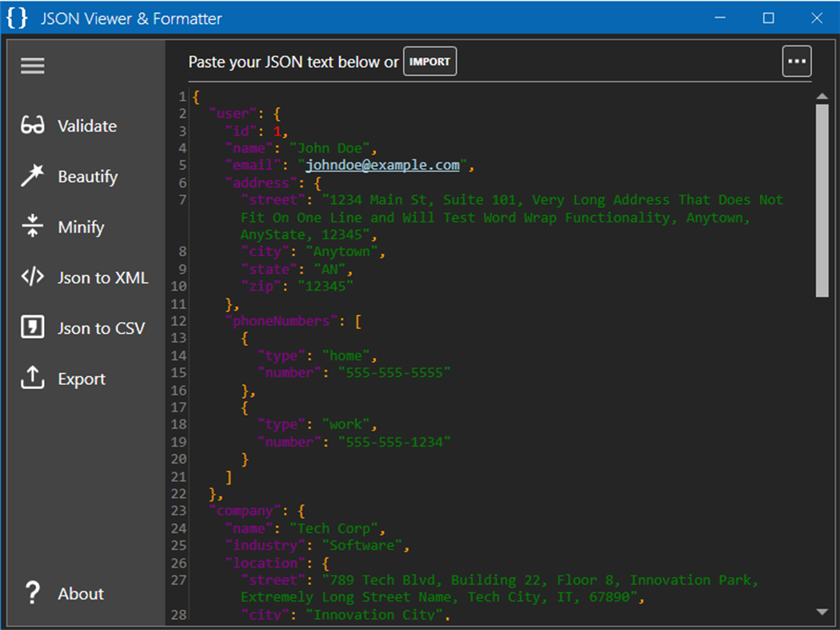Click the "user" key on line 2
Screen dimensions: 840x630
[233, 114]
